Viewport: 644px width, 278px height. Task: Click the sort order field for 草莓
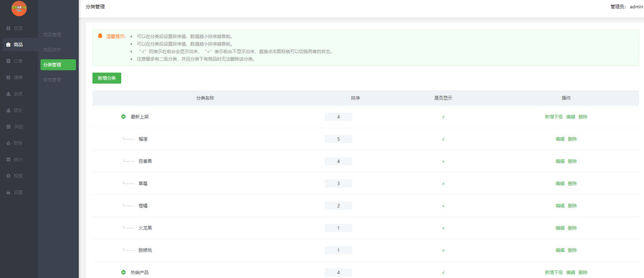click(338, 184)
